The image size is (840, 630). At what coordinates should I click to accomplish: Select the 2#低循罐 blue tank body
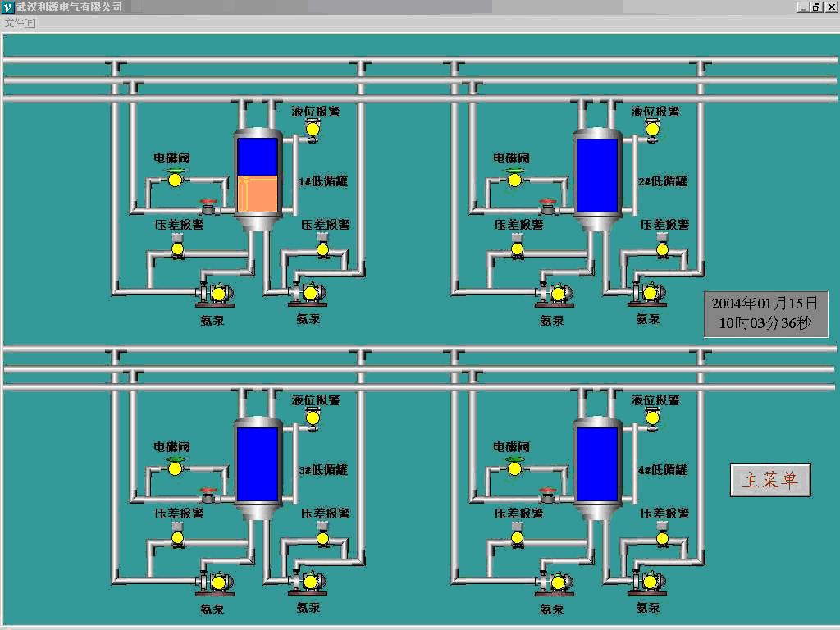tap(596, 176)
